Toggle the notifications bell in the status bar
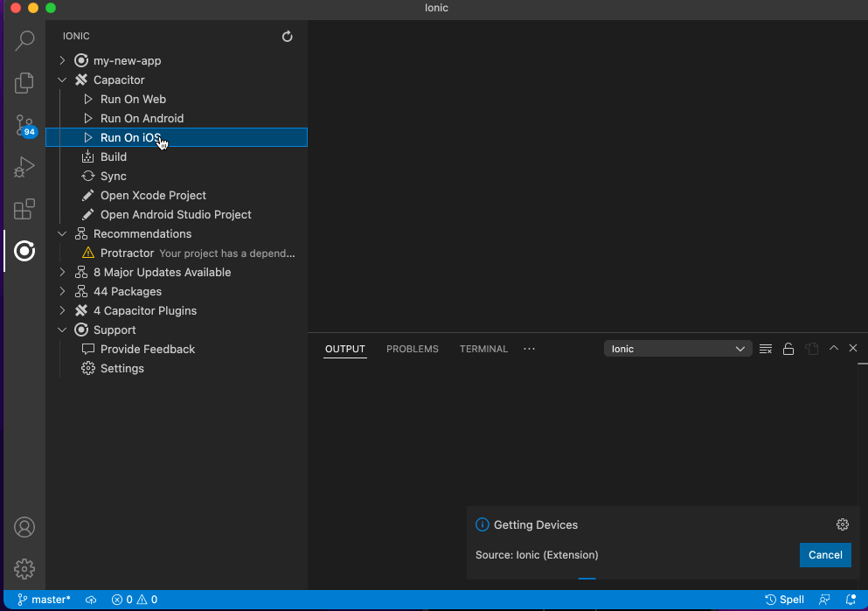The height and width of the screenshot is (611, 868). (849, 600)
